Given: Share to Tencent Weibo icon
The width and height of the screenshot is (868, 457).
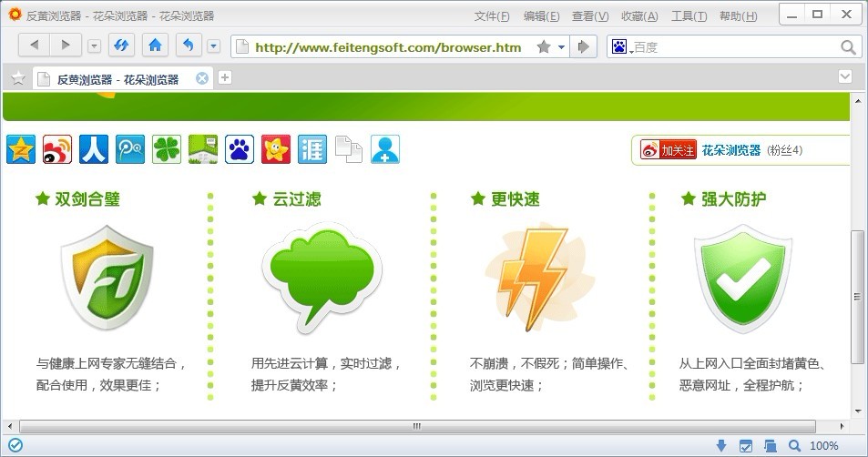Looking at the screenshot, I should (x=130, y=149).
